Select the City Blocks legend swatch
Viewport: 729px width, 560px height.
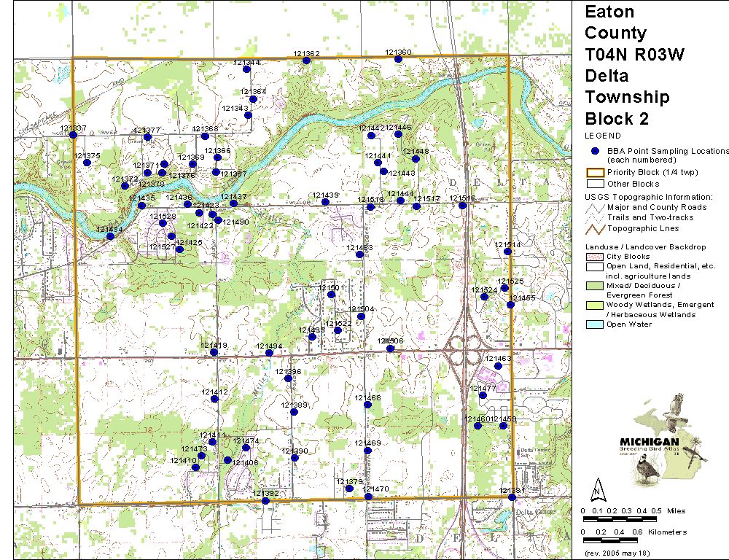[595, 257]
